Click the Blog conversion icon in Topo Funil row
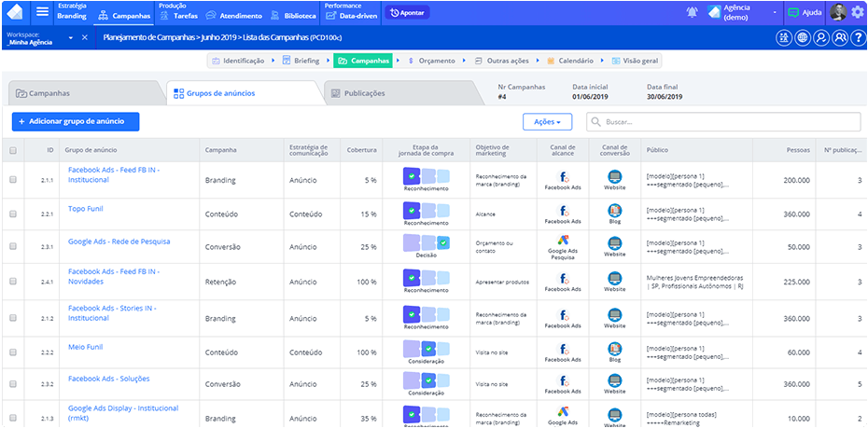Screen dimensions: 868x428 [614, 211]
